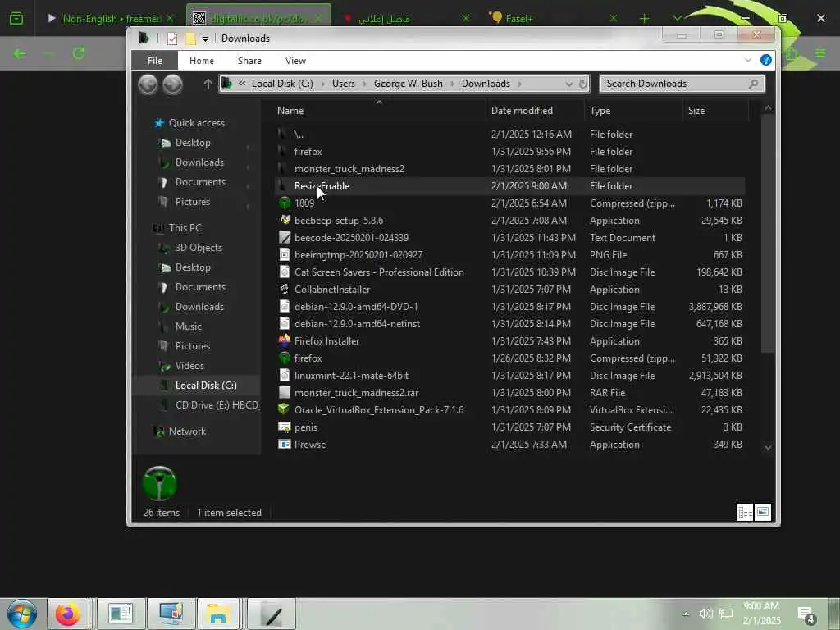840x630 pixels.
Task: Select Quick access in navigation pane
Action: pyautogui.click(x=196, y=123)
